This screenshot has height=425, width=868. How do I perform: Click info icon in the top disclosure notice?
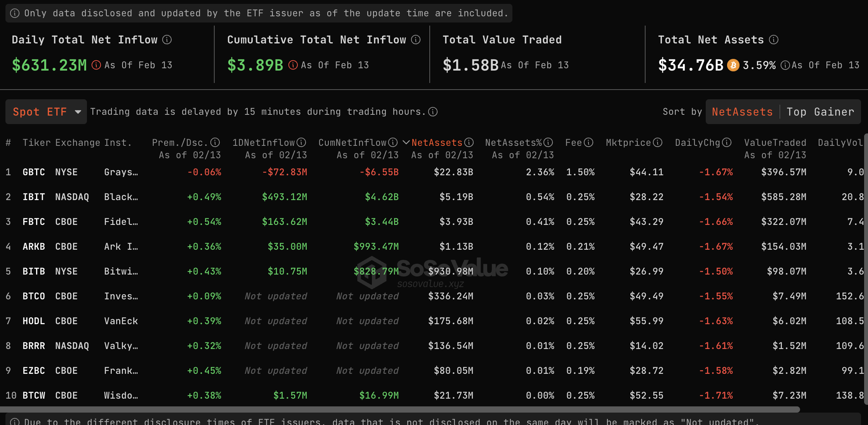(15, 13)
